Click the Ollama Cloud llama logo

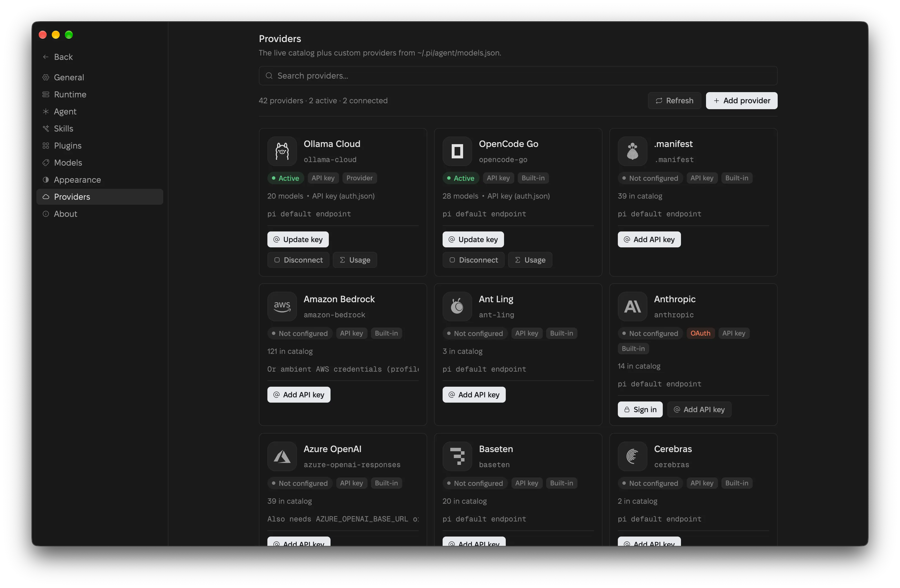pyautogui.click(x=282, y=151)
